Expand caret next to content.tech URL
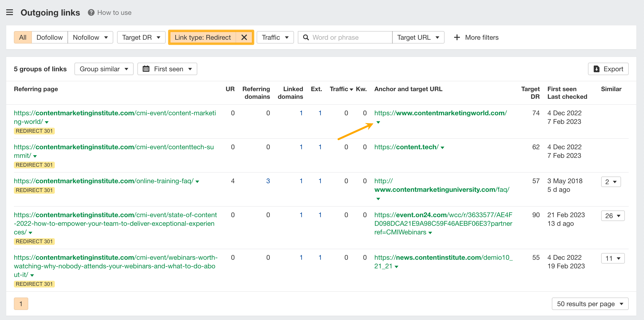The height and width of the screenshot is (320, 644). coord(442,148)
